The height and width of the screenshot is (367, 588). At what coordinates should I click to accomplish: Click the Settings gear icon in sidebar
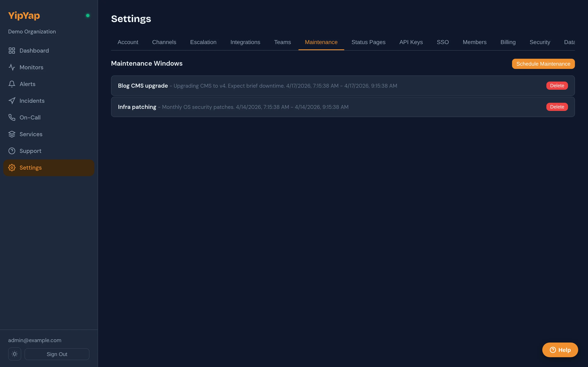click(x=12, y=167)
